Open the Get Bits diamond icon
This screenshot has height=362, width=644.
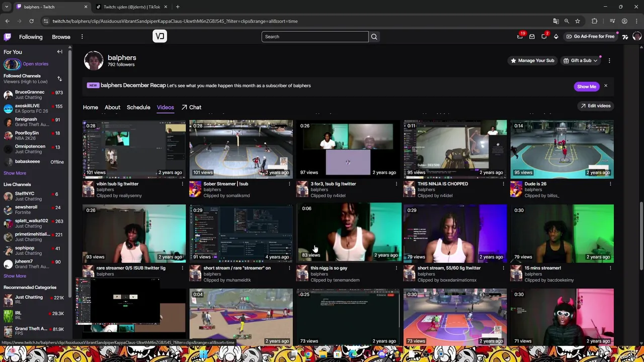[x=556, y=36]
